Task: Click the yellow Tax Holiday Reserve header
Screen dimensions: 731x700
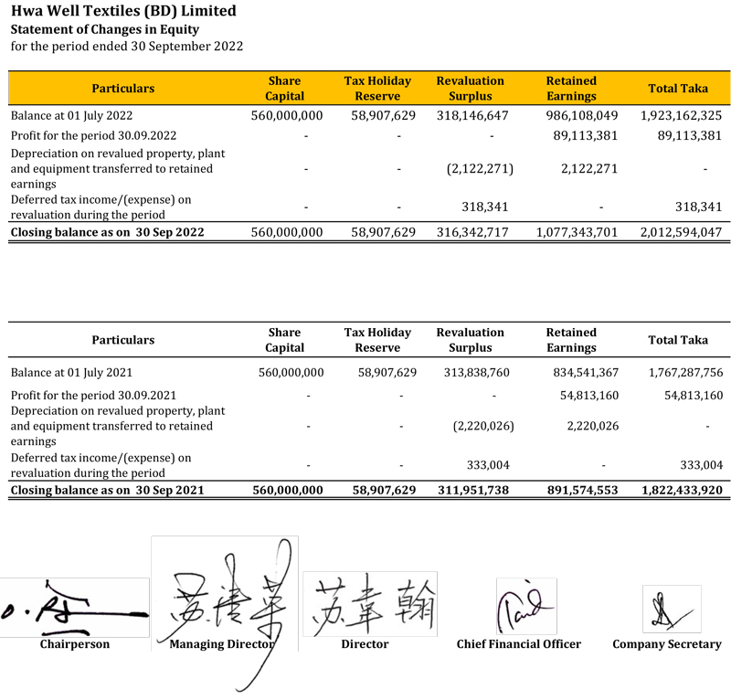Action: click(377, 89)
